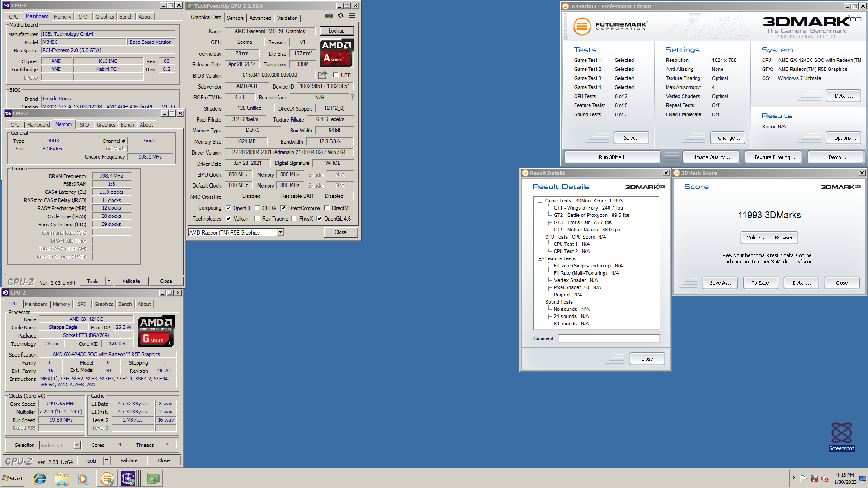Screen dimensions: 868x488
Task: Click the Change settings button in 3DMark03
Action: tap(728, 138)
